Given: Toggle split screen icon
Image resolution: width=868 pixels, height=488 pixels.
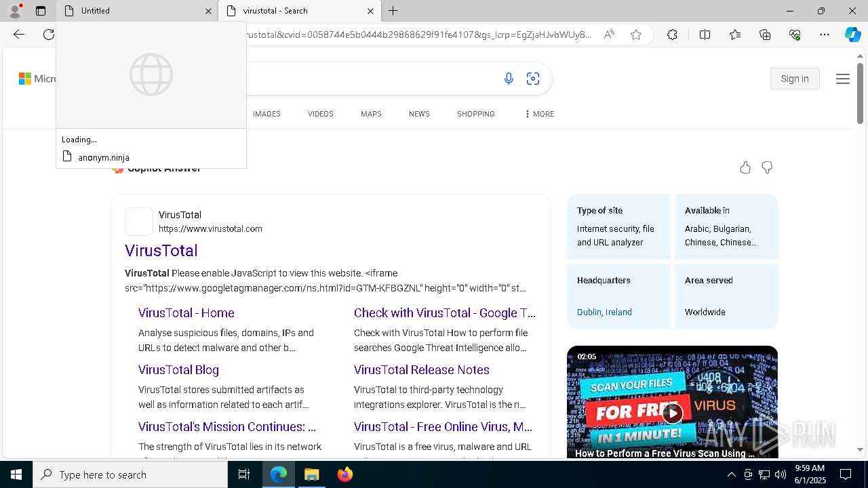Looking at the screenshot, I should 705,35.
